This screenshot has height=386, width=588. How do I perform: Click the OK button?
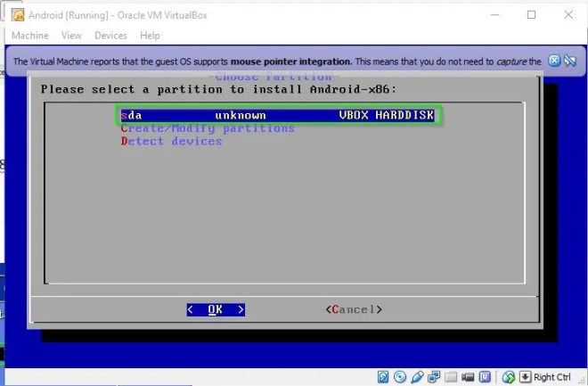point(216,309)
